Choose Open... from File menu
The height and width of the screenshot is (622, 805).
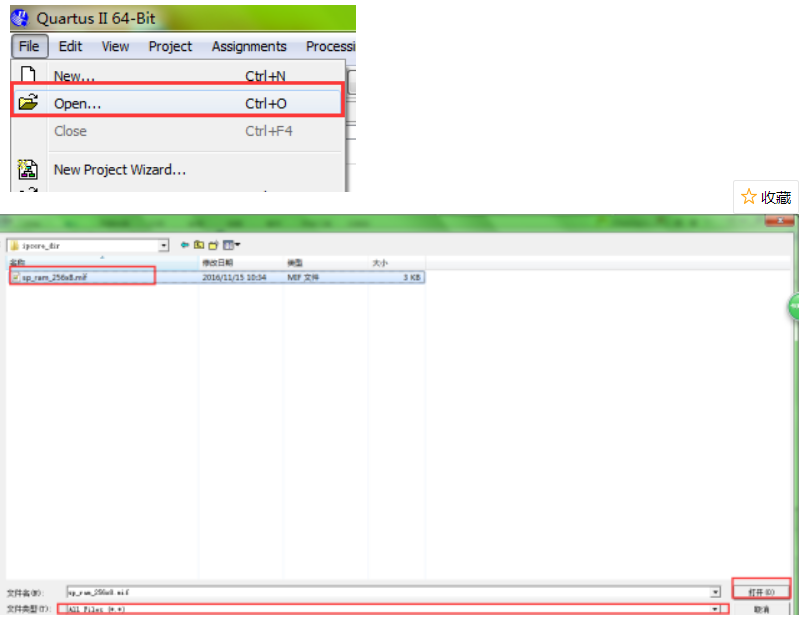pos(178,103)
